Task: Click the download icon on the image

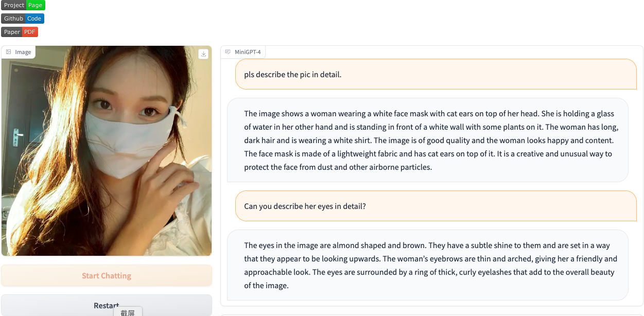Action: click(x=203, y=54)
